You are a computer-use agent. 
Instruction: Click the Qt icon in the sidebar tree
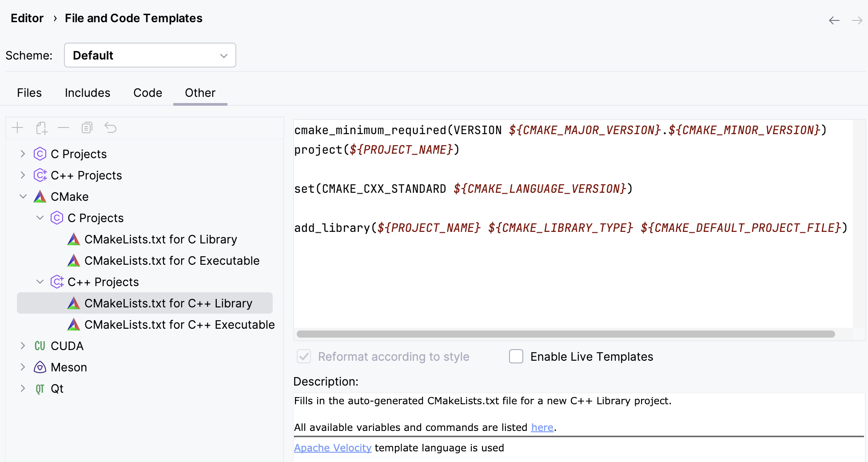point(40,388)
